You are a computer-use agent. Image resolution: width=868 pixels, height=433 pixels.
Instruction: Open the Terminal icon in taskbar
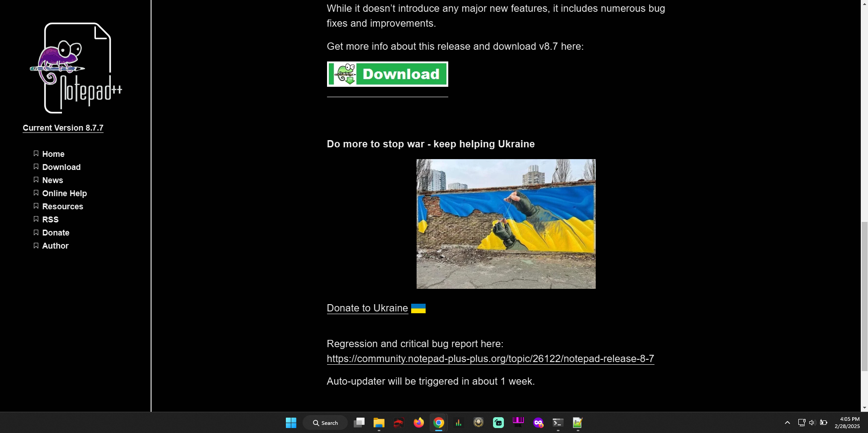point(558,423)
